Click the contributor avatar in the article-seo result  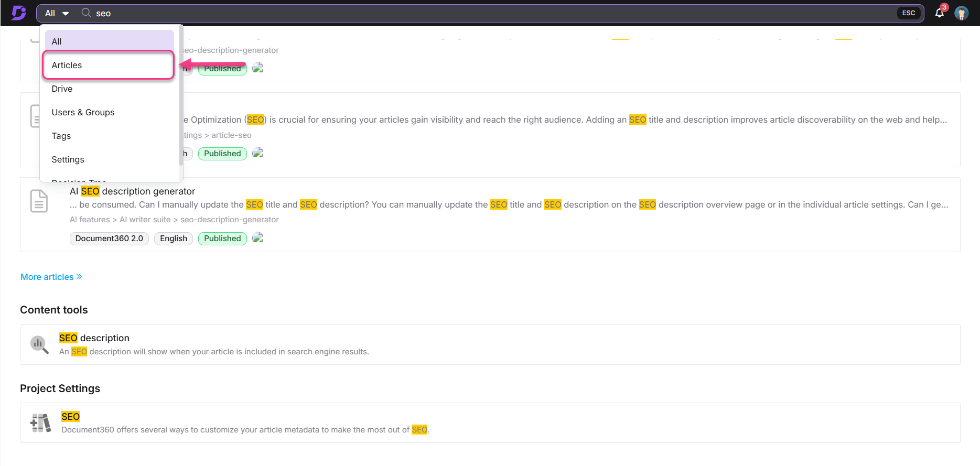pos(257,153)
